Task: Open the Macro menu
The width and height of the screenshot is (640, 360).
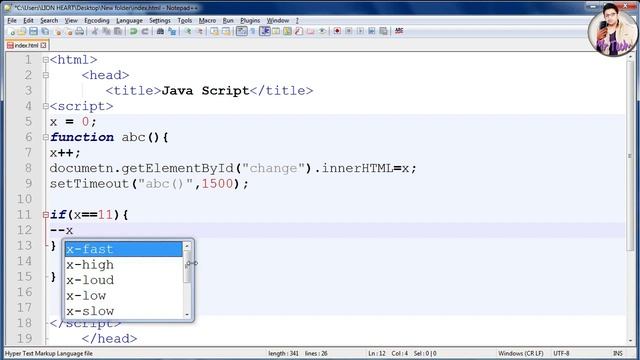Action: tap(207, 20)
